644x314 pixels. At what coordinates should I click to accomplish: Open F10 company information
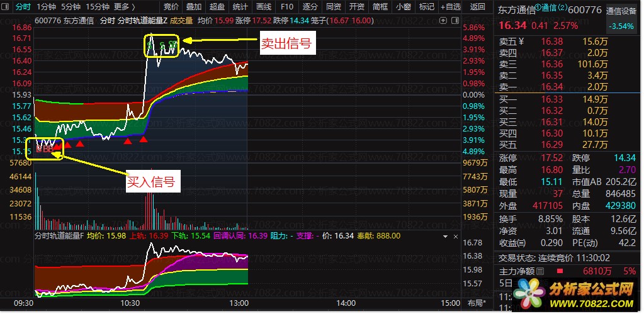[x=287, y=6]
